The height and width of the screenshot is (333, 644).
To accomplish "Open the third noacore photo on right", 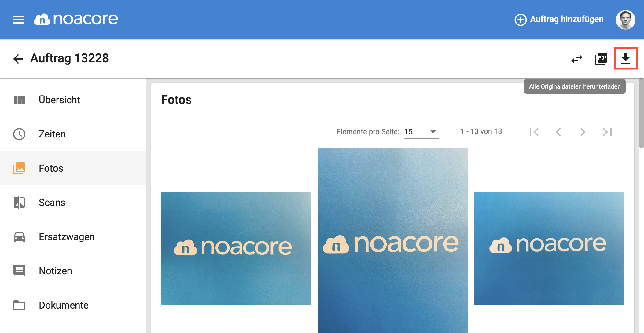I will [549, 249].
